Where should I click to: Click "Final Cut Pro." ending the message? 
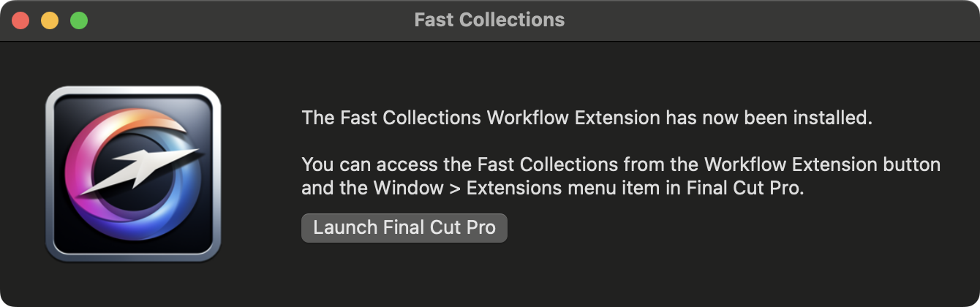coord(745,188)
